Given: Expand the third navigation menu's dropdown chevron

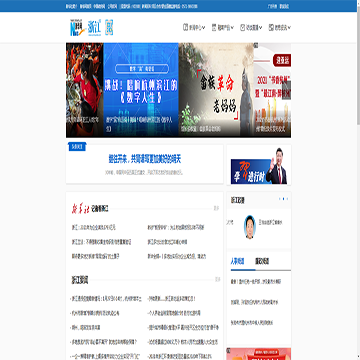Looking at the screenshot, I should coord(261,28).
